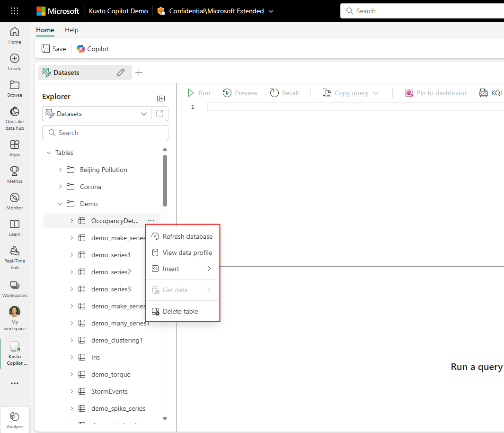Image resolution: width=504 pixels, height=433 pixels.
Task: Open the more options ellipsis for OccupancyDet table
Action: coord(150,221)
